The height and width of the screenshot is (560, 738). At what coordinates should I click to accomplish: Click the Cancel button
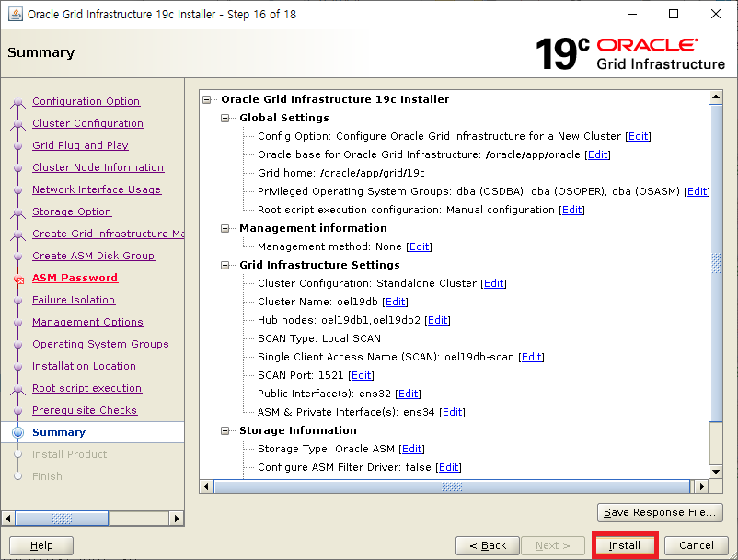click(x=696, y=545)
